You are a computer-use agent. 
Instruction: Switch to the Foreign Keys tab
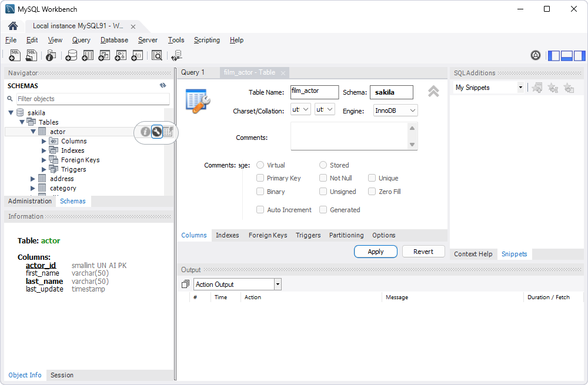pos(268,235)
